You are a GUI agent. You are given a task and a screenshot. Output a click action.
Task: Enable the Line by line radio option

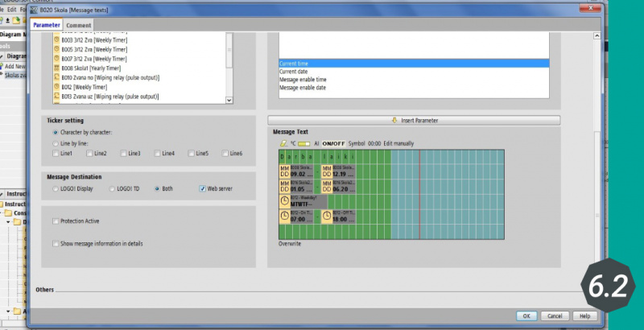point(55,142)
